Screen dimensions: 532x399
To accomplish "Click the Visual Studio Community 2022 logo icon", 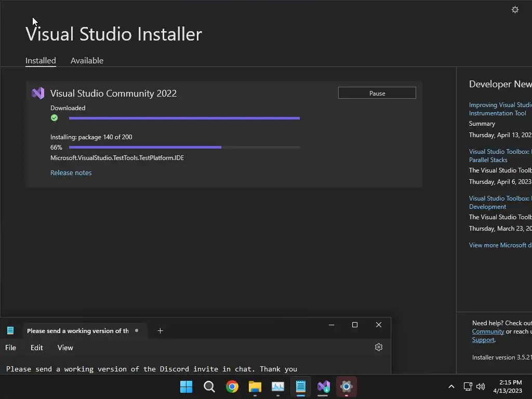I will [38, 93].
